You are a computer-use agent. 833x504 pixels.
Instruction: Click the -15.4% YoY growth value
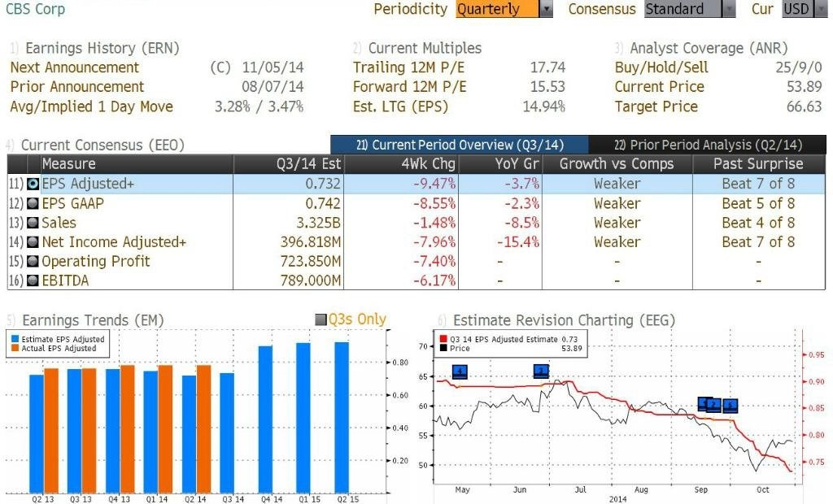pyautogui.click(x=518, y=242)
